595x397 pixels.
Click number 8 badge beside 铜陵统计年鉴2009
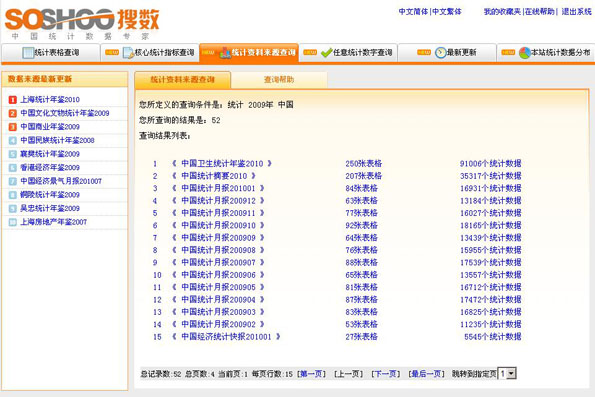(13, 195)
